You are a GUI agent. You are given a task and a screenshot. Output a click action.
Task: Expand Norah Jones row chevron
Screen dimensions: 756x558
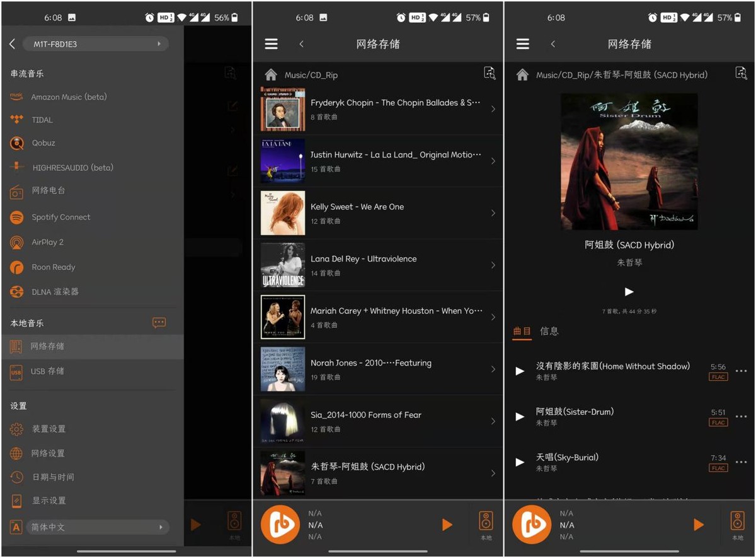(x=493, y=369)
